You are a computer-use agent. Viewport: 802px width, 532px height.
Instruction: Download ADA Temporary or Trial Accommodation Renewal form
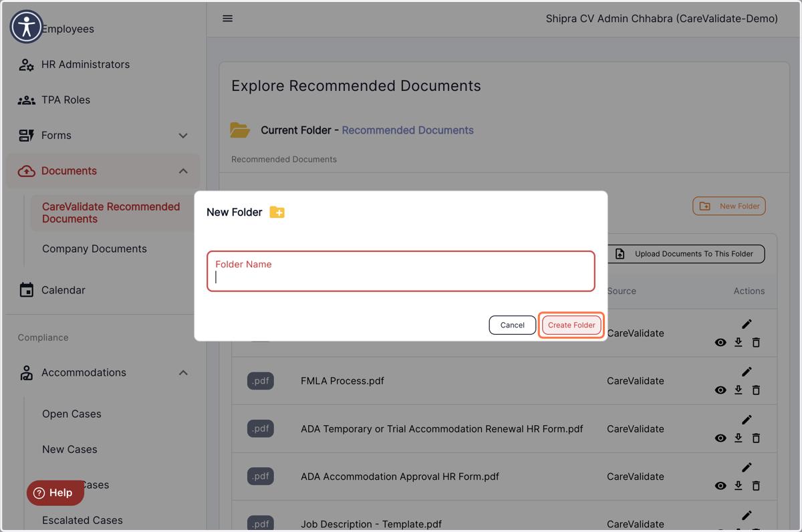[738, 438]
